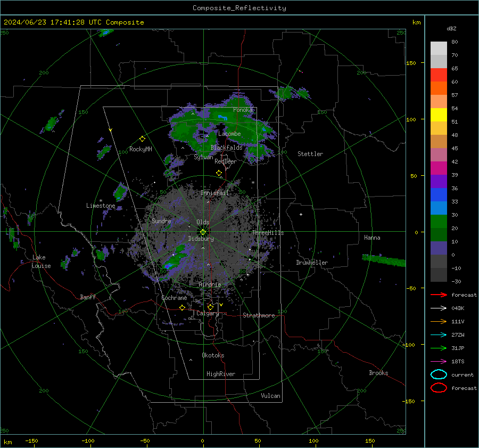Screen dimensions: 479x448
Task: Select the green 31JP arrow legend entry
Action: (439, 348)
